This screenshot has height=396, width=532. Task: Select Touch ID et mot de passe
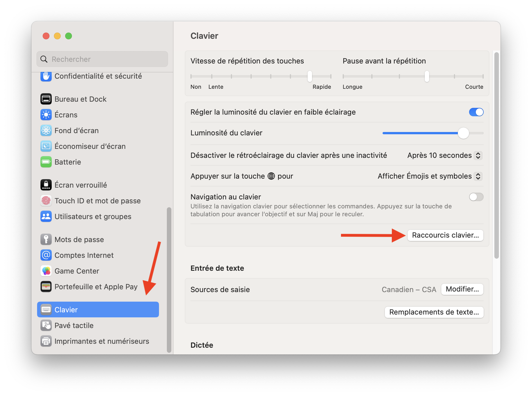pos(98,201)
